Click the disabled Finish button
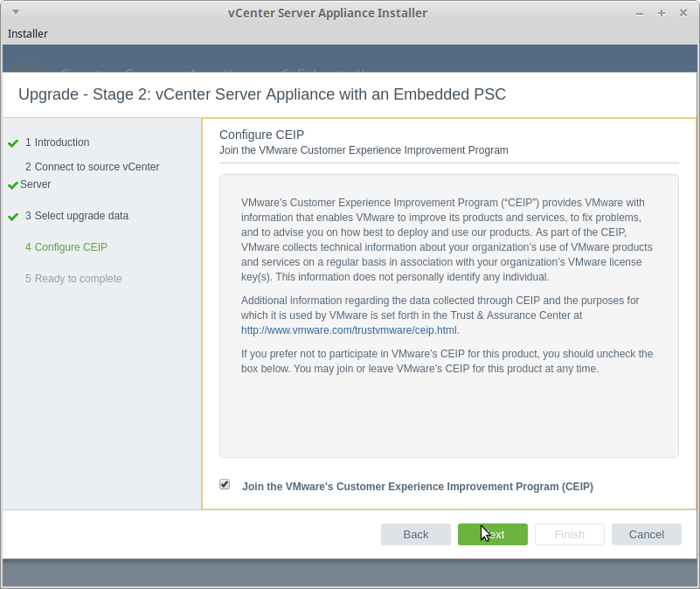The width and height of the screenshot is (700, 589). (x=570, y=535)
